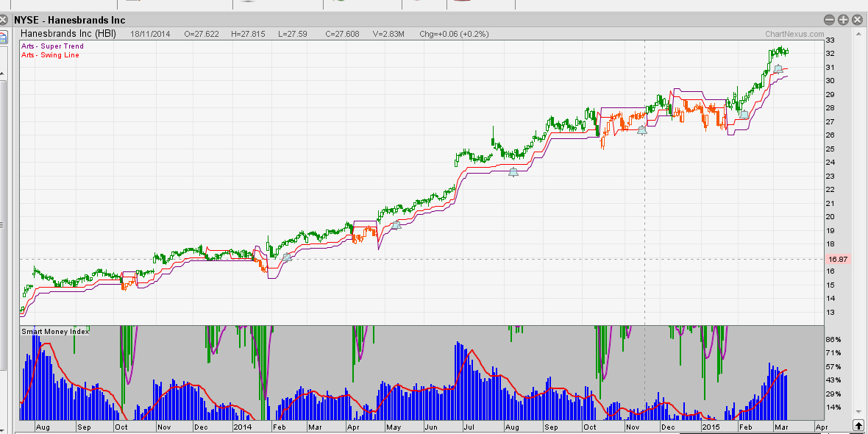Click the 2014 year label on time axis
This screenshot has height=434, width=868.
click(242, 427)
